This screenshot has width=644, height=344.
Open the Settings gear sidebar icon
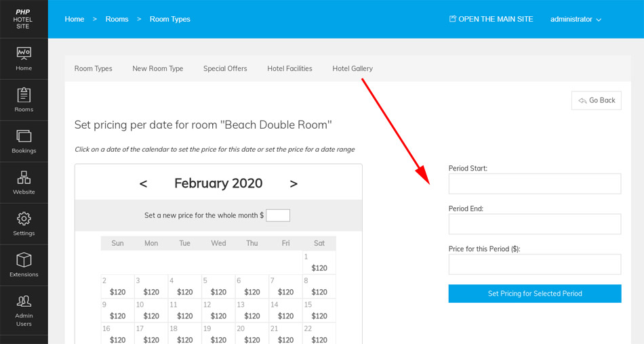click(24, 223)
